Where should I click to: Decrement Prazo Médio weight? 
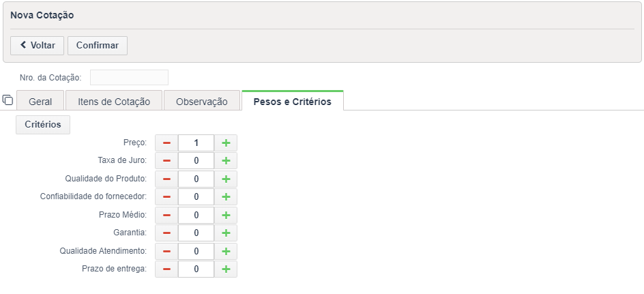click(x=166, y=215)
